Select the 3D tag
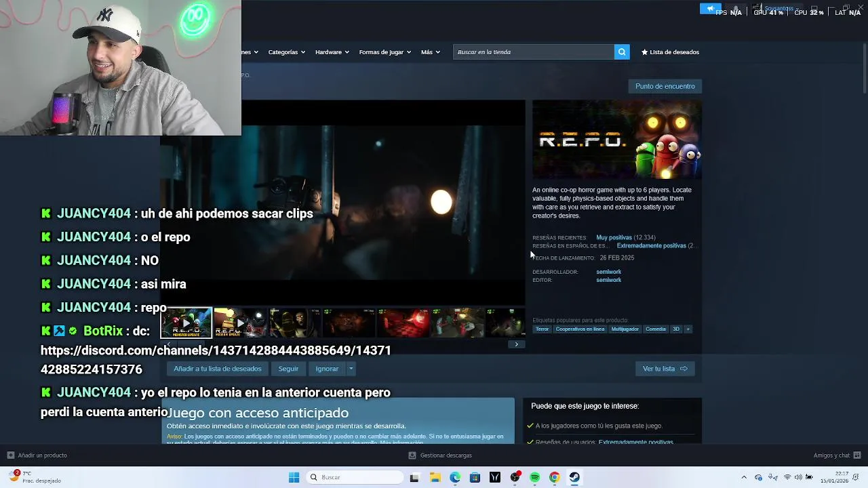Screen dimensions: 868x488 click(675, 329)
